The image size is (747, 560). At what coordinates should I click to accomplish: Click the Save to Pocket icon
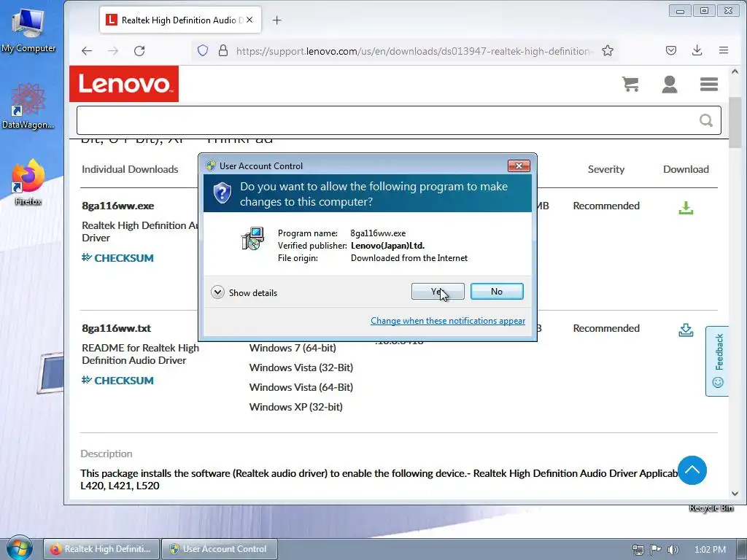point(671,50)
